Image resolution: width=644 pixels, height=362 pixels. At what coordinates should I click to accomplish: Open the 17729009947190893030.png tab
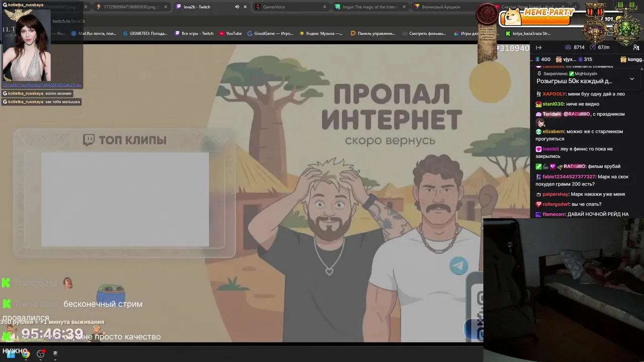click(x=131, y=7)
